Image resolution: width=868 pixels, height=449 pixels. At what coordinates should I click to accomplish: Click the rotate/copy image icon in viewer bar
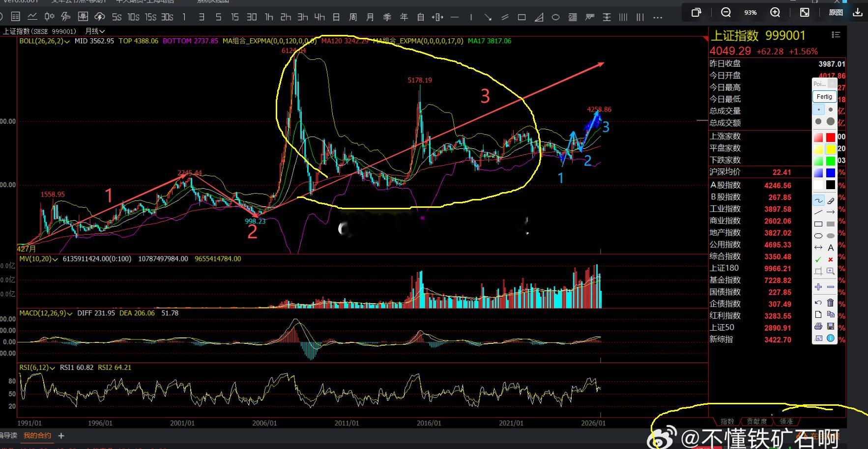[696, 12]
